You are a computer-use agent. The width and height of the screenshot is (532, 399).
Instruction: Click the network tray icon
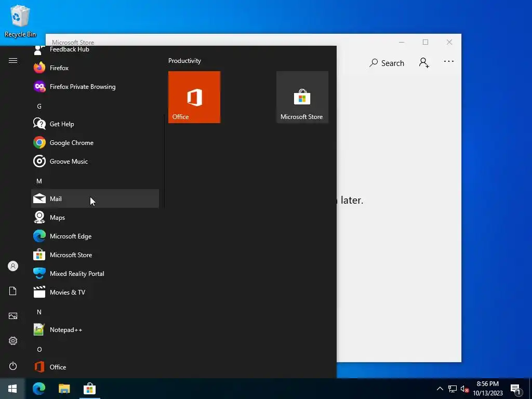point(453,389)
